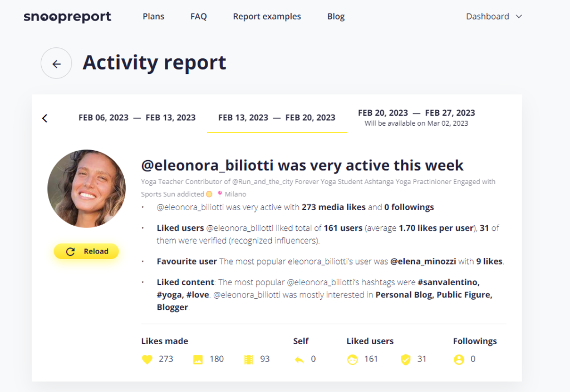Click the yellow heart likes icon
Image resolution: width=570 pixels, height=392 pixels.
pos(147,359)
